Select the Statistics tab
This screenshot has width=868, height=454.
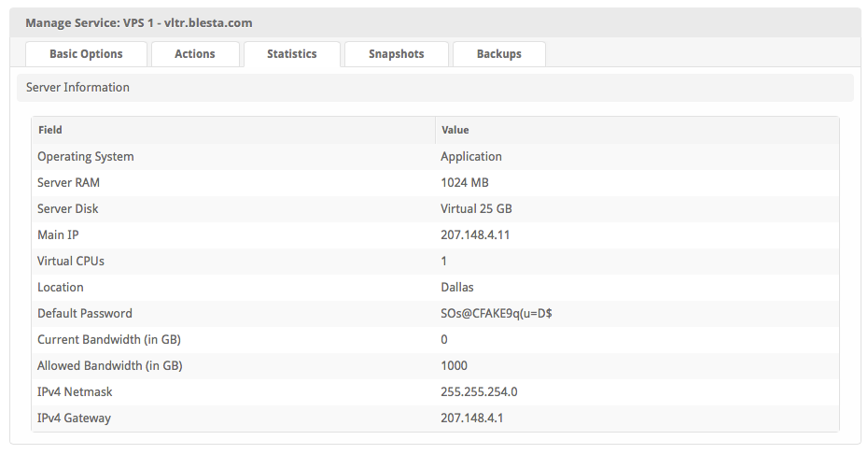pos(292,54)
